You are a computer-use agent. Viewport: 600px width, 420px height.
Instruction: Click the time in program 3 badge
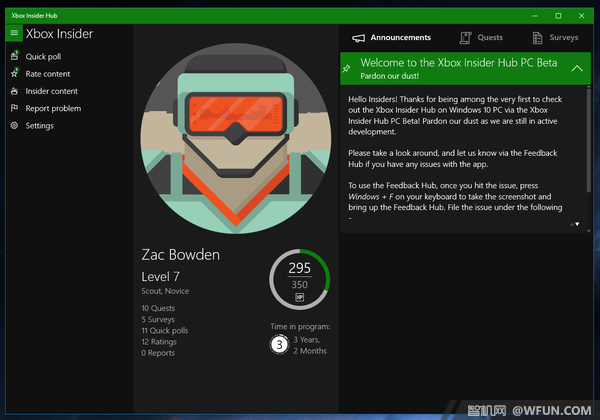pos(279,345)
